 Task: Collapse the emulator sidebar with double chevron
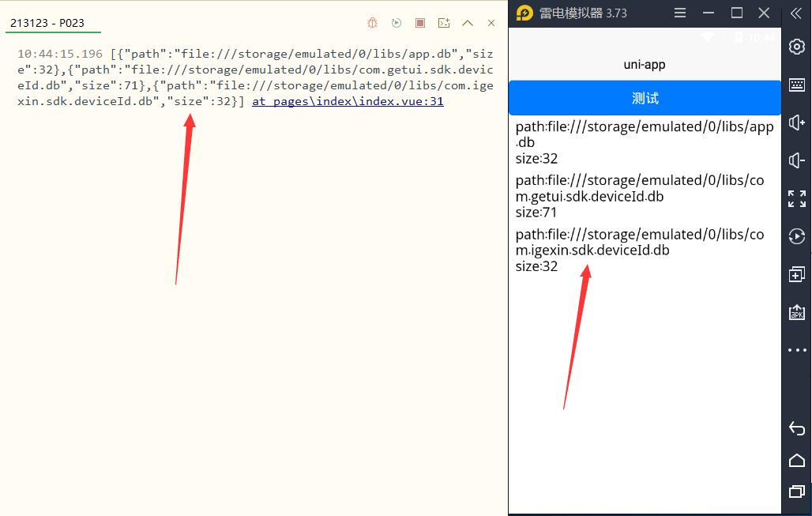(796, 13)
